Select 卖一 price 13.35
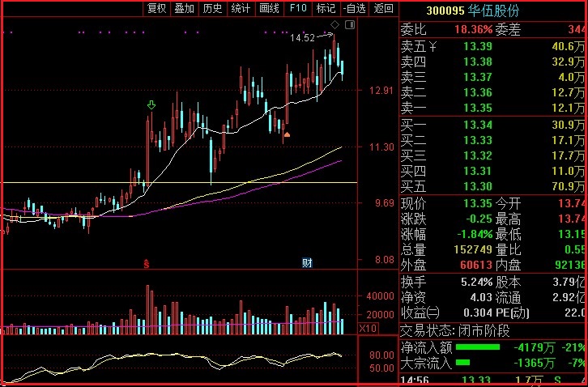 coord(478,108)
